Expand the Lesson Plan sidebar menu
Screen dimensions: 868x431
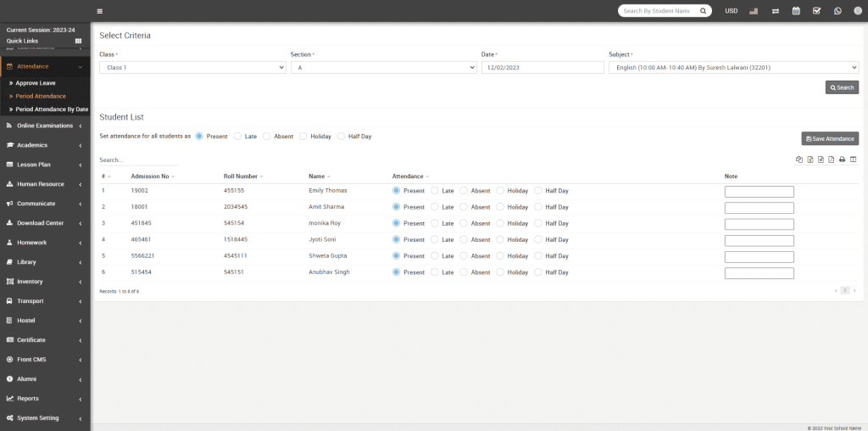click(x=45, y=165)
